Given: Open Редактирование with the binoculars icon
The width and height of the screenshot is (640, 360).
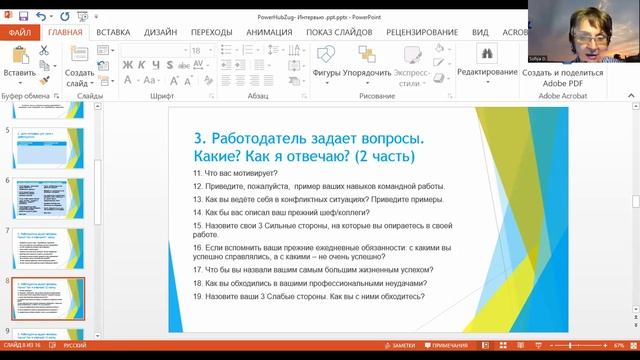Looking at the screenshot, I should (x=487, y=53).
